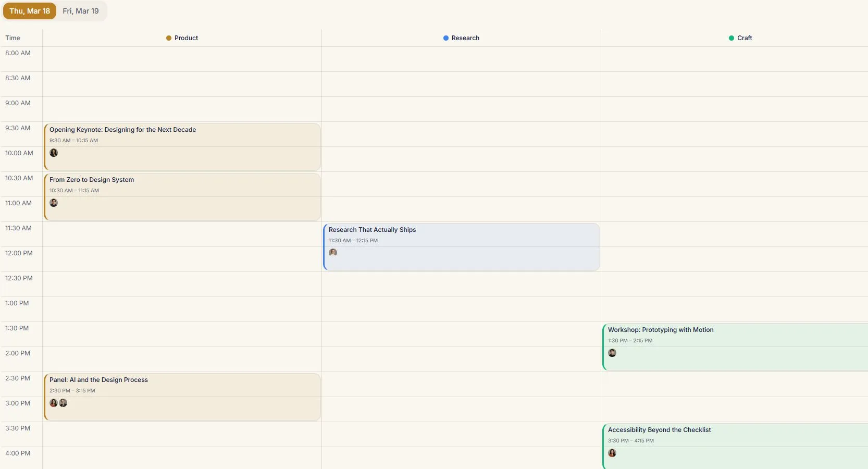Screen dimensions: 868x469
Task: Click the 12:00 PM row label
Action: point(19,253)
